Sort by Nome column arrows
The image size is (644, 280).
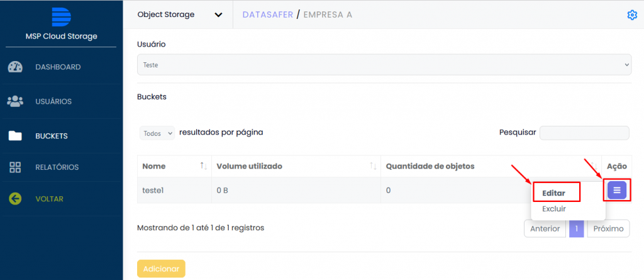tap(204, 166)
